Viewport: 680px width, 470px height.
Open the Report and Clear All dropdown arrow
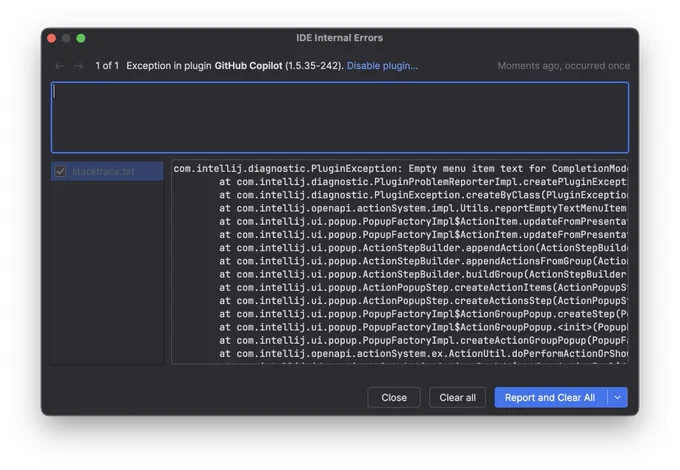point(618,397)
